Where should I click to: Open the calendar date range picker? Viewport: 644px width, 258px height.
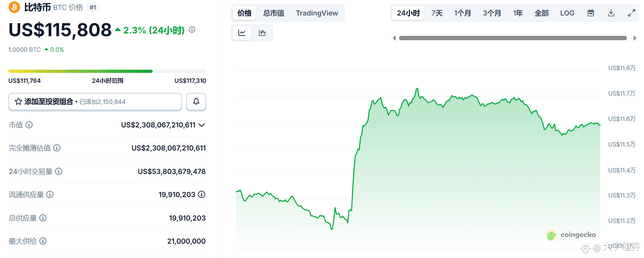(x=591, y=13)
